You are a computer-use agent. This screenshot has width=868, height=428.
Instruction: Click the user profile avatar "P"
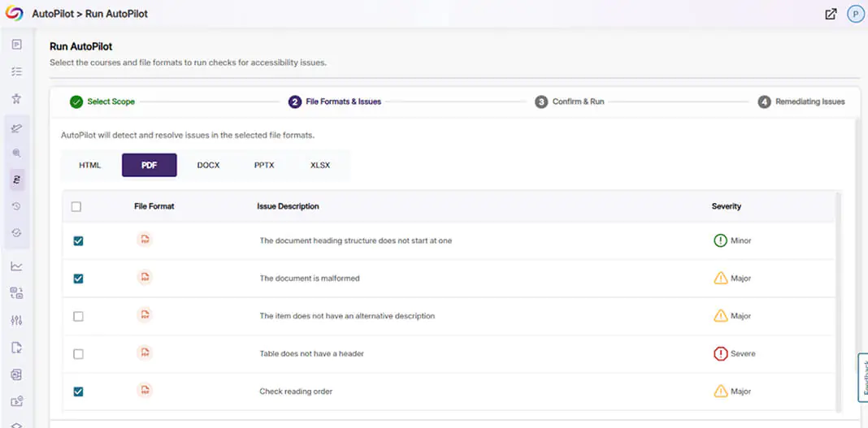[x=855, y=14]
